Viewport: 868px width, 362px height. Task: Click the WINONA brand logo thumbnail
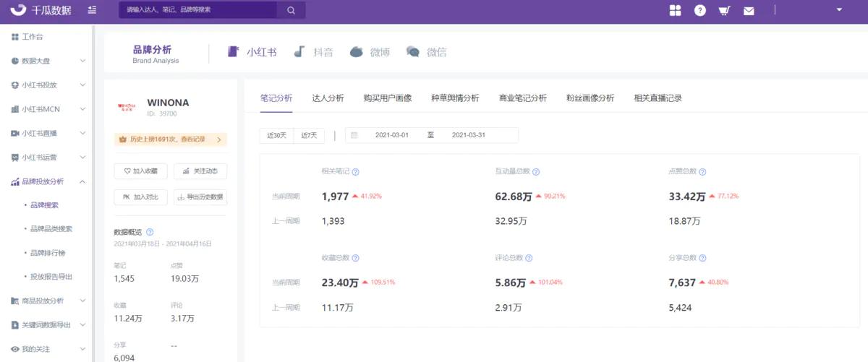pos(127,107)
